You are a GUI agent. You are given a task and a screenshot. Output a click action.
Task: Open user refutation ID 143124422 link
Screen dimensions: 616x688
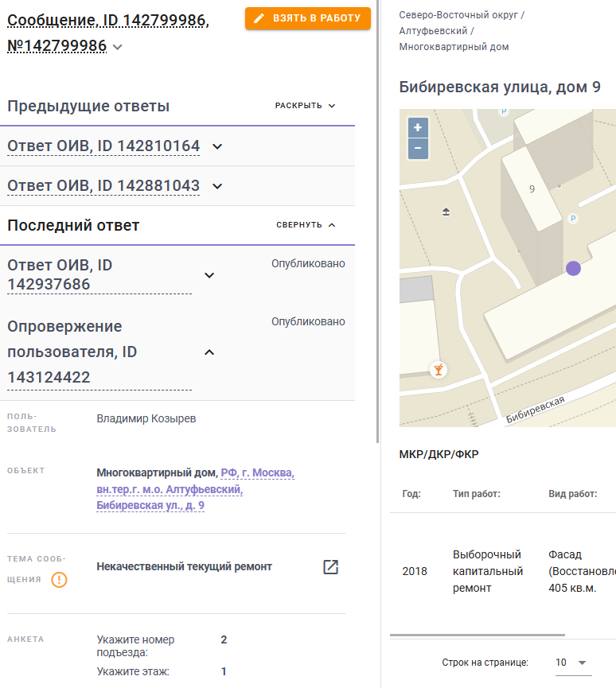pyautogui.click(x=99, y=352)
